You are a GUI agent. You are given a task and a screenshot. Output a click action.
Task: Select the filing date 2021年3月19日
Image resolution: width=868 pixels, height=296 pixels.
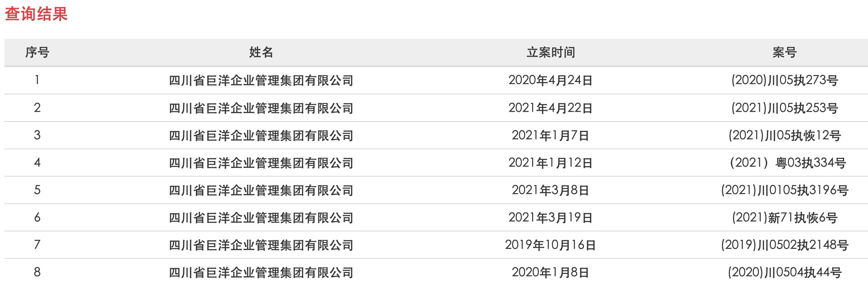pyautogui.click(x=550, y=218)
